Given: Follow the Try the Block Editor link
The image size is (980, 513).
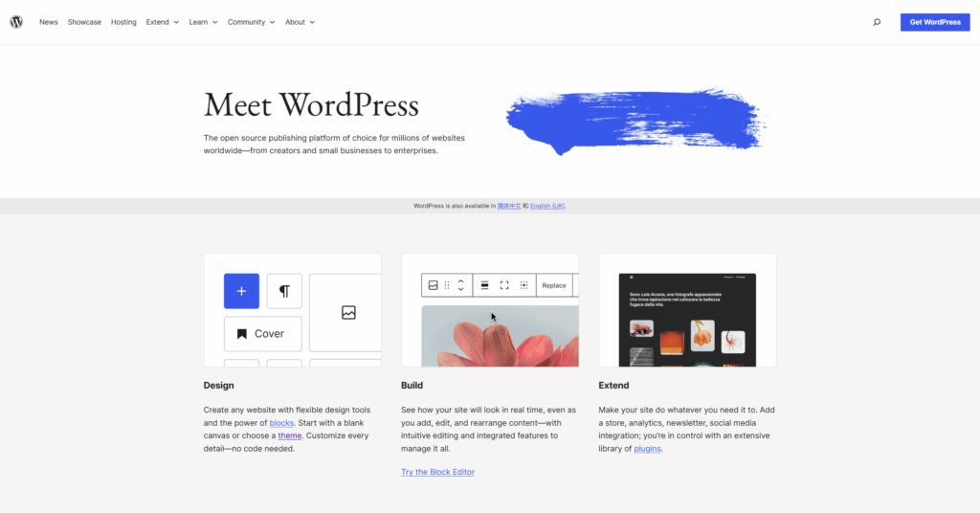Looking at the screenshot, I should click(x=437, y=472).
